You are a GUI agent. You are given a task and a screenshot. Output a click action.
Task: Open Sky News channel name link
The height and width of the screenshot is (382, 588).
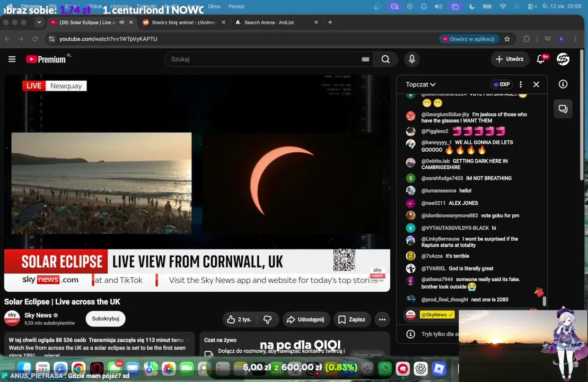pyautogui.click(x=38, y=315)
